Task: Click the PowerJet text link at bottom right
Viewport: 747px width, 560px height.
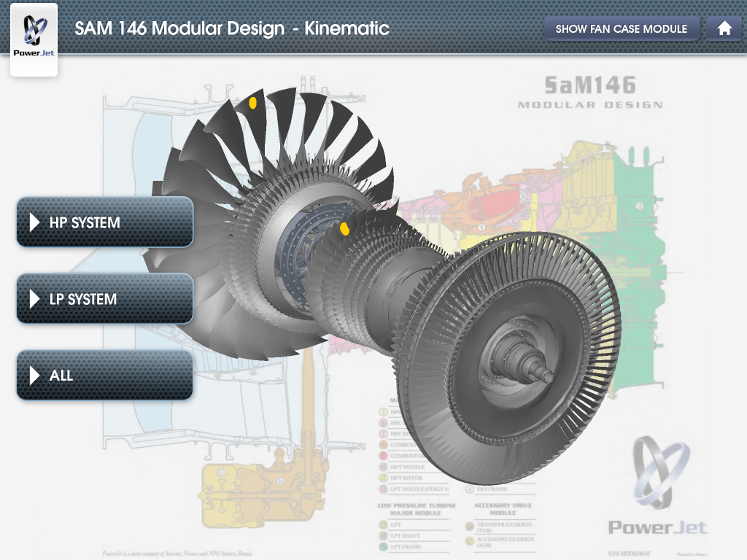Action: coord(656,529)
